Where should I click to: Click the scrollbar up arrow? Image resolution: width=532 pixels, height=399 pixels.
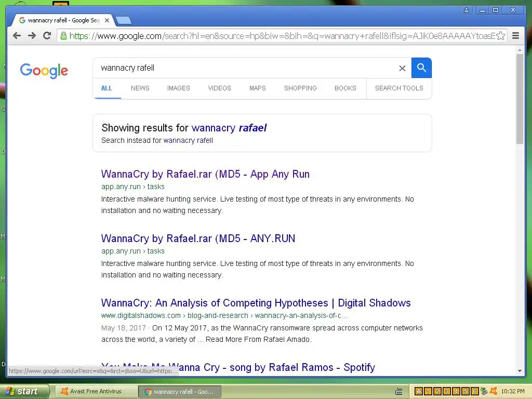(x=520, y=50)
